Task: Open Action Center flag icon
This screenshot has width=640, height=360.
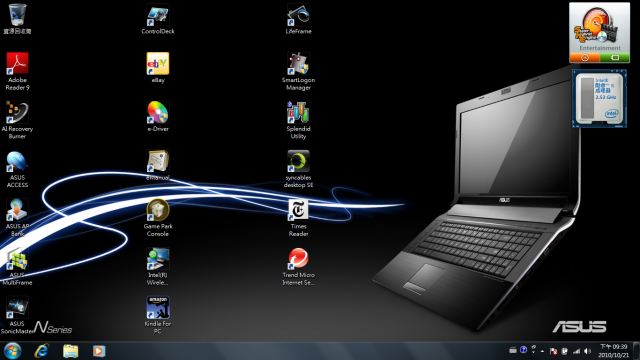Action: click(x=553, y=351)
